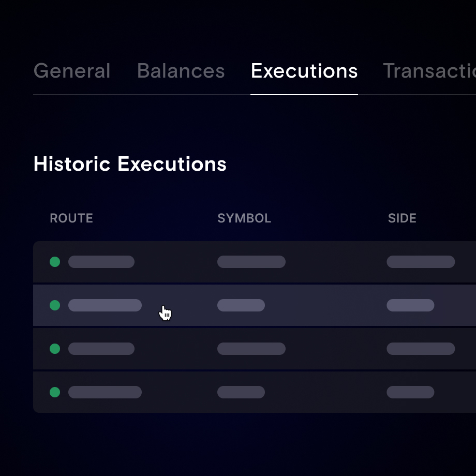The image size is (476, 476).
Task: Click the symbol value in the third row
Action: [251, 349]
